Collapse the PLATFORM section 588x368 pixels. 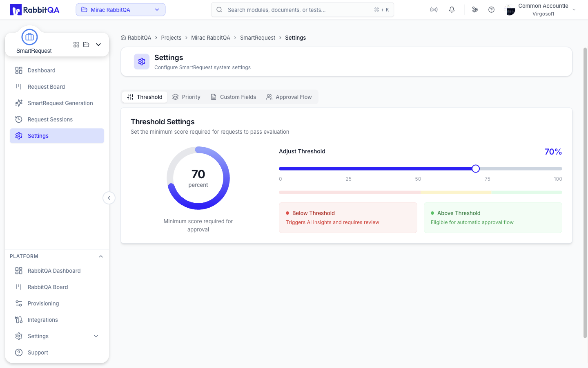[x=101, y=256]
